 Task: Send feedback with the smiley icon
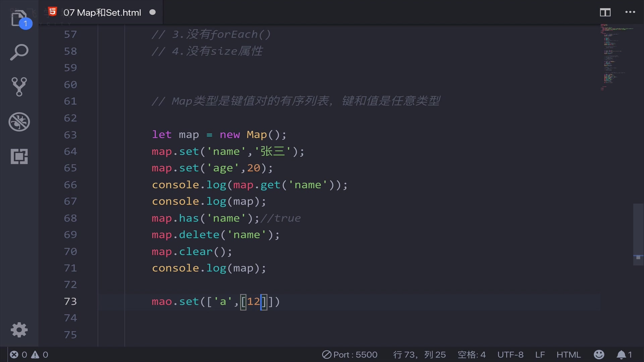(x=599, y=355)
